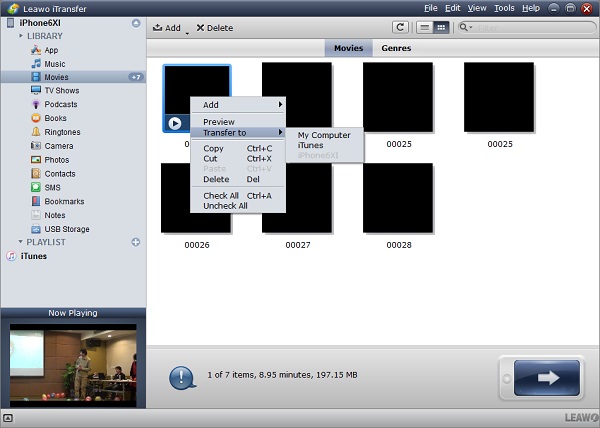The height and width of the screenshot is (428, 600).
Task: Choose My Computer in Transfer to submenu
Action: (324, 135)
